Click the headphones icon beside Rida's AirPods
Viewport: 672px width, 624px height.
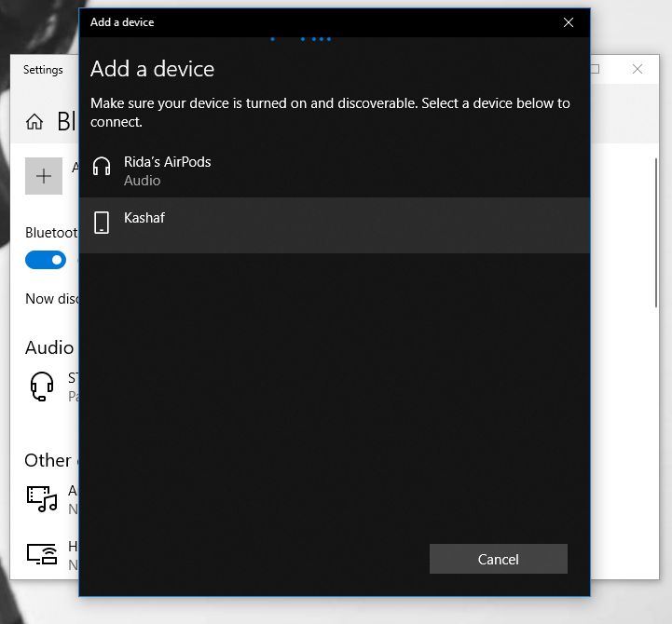(x=102, y=169)
